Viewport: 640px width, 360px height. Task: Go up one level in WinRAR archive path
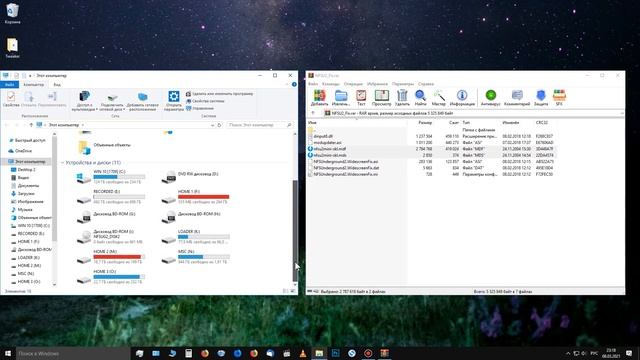pos(313,113)
